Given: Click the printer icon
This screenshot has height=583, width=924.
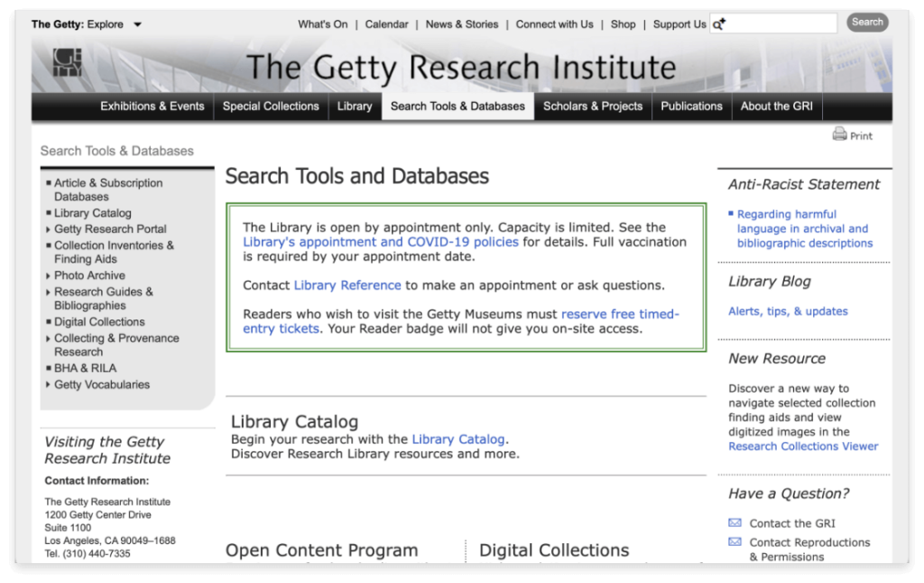Looking at the screenshot, I should (x=839, y=134).
